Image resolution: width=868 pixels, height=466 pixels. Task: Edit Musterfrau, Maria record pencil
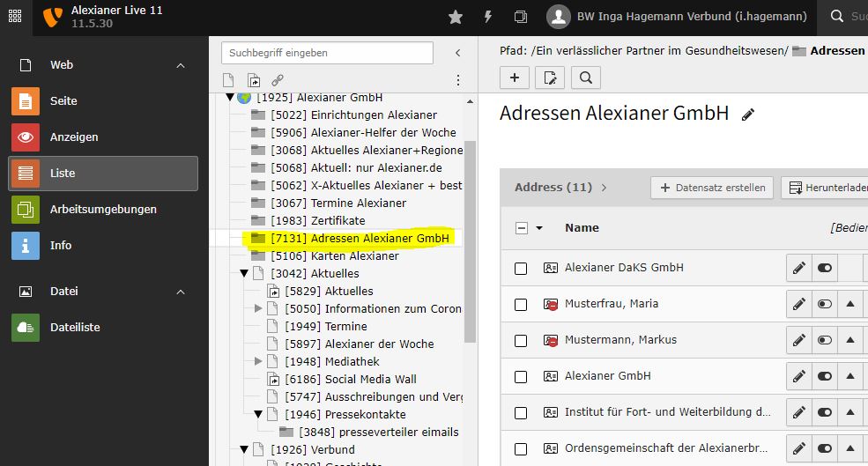tap(798, 304)
